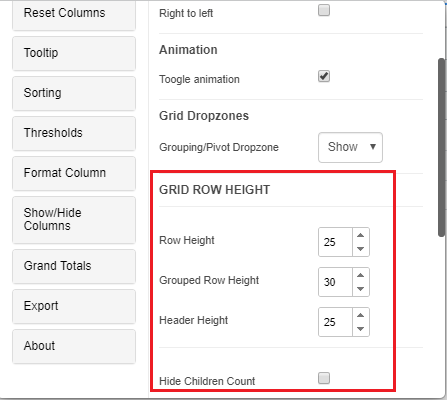The width and height of the screenshot is (447, 400).
Task: Enable the Right to left checkbox
Action: pyautogui.click(x=324, y=10)
